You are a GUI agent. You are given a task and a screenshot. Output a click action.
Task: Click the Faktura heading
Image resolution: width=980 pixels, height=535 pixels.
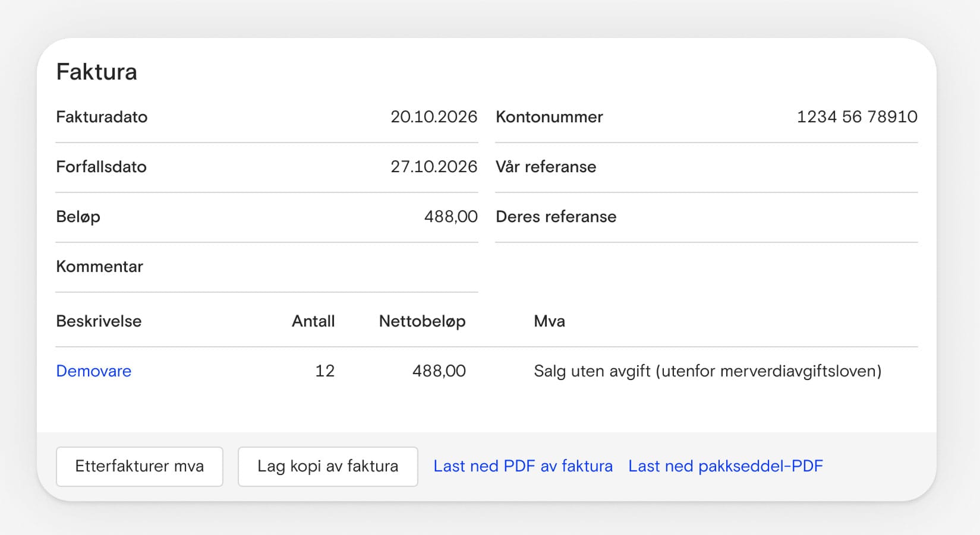96,72
